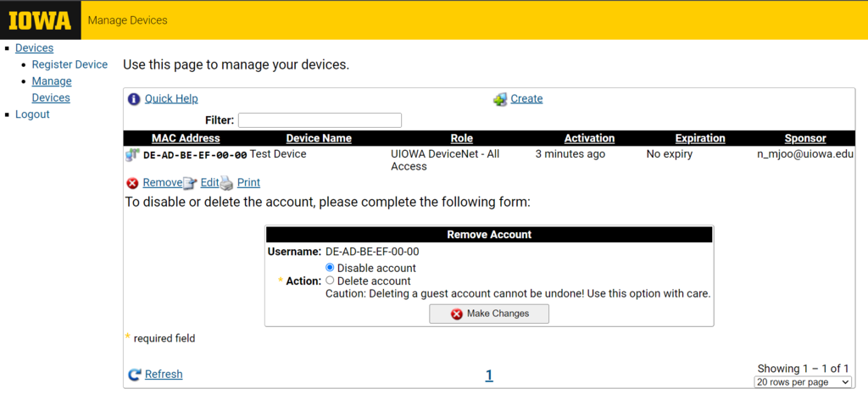This screenshot has width=868, height=400.
Task: Click the No expiry cell
Action: point(670,154)
